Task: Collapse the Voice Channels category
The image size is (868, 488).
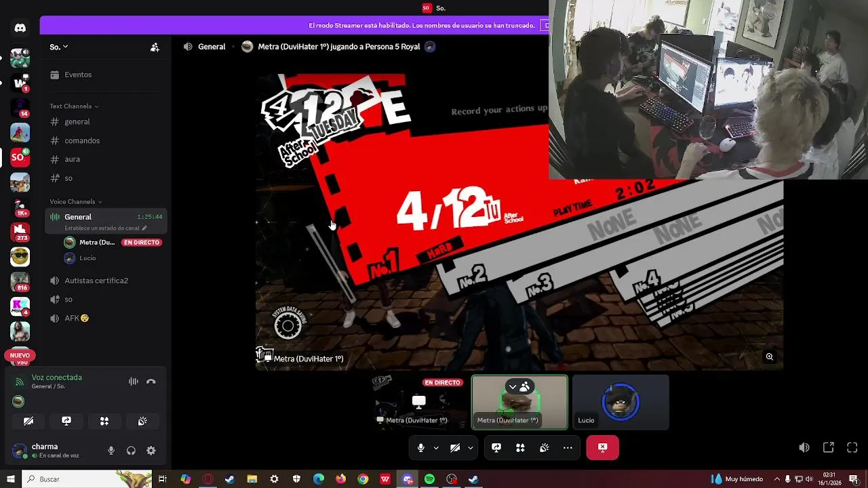Action: point(75,202)
